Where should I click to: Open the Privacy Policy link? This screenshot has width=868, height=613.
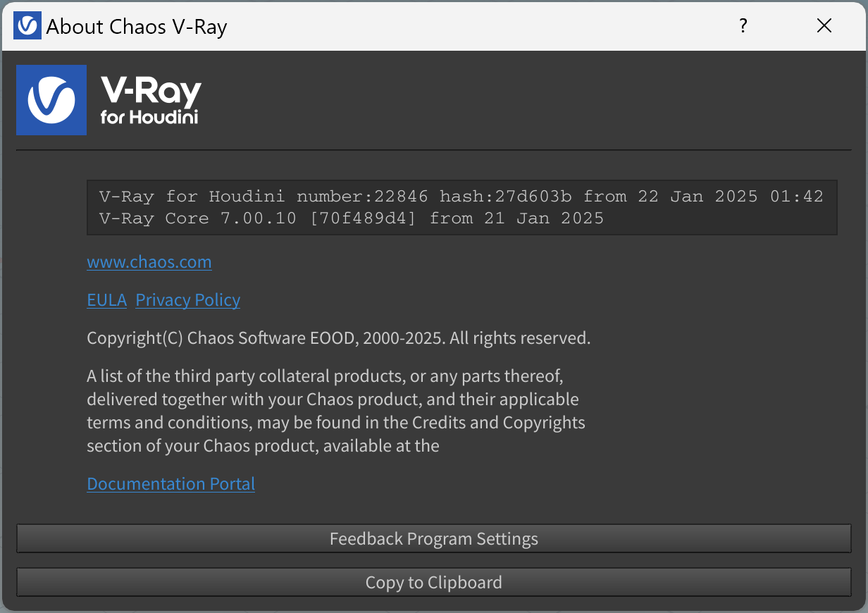[x=188, y=300]
